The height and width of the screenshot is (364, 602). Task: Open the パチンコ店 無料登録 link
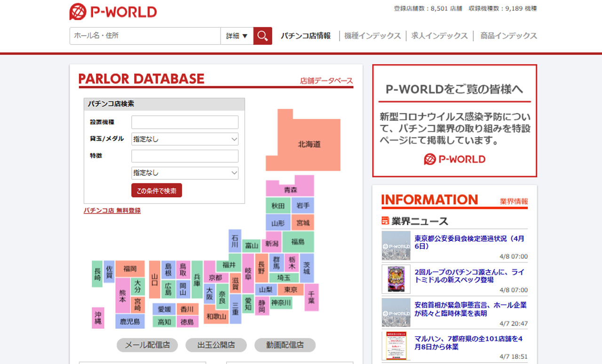click(112, 211)
